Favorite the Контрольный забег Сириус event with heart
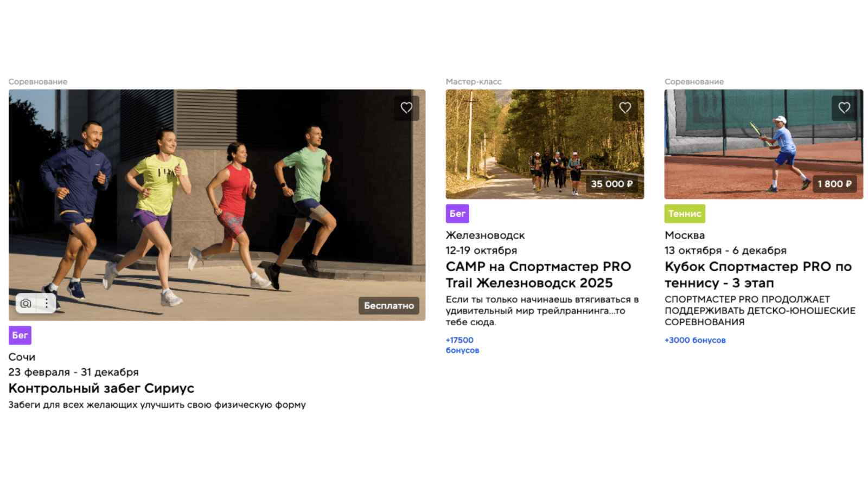 406,108
